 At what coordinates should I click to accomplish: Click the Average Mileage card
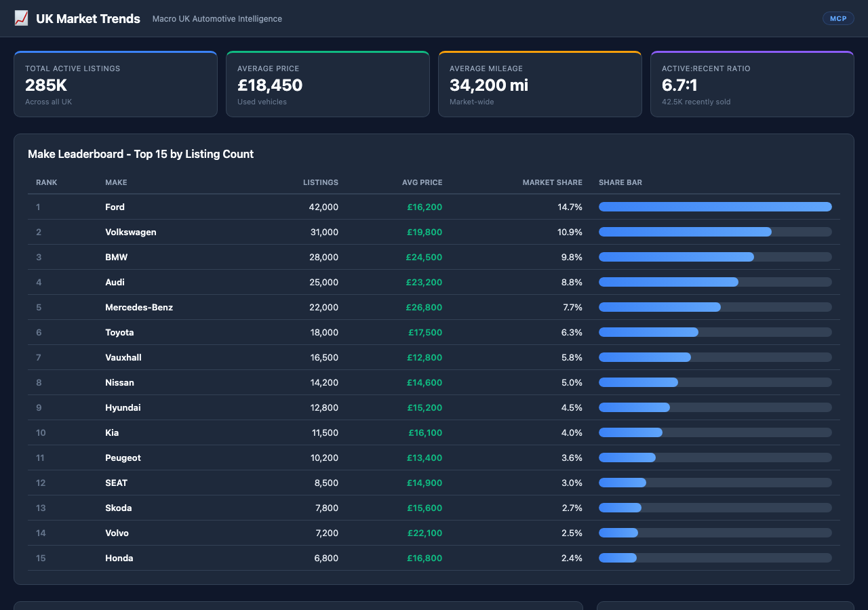point(540,84)
